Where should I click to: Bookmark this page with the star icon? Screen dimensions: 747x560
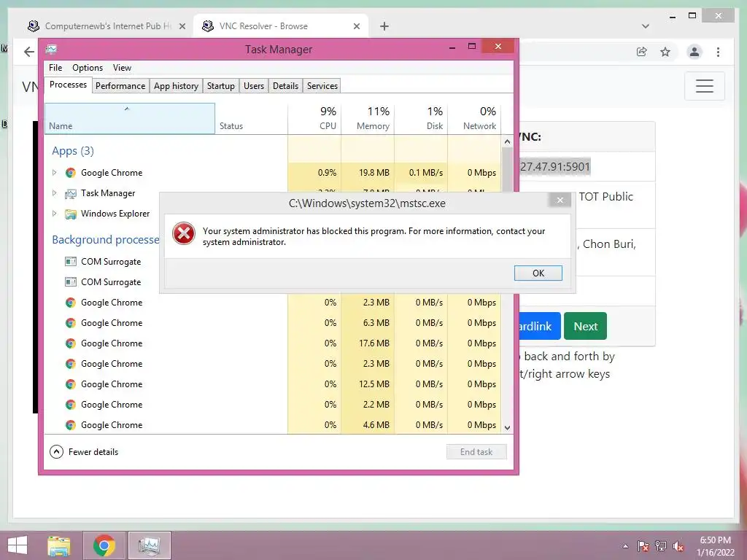(x=665, y=52)
